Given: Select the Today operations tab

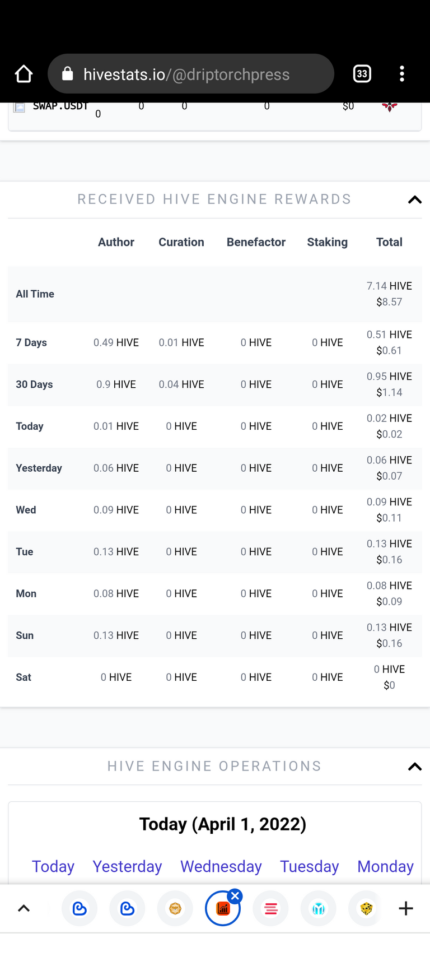Looking at the screenshot, I should tap(53, 866).
